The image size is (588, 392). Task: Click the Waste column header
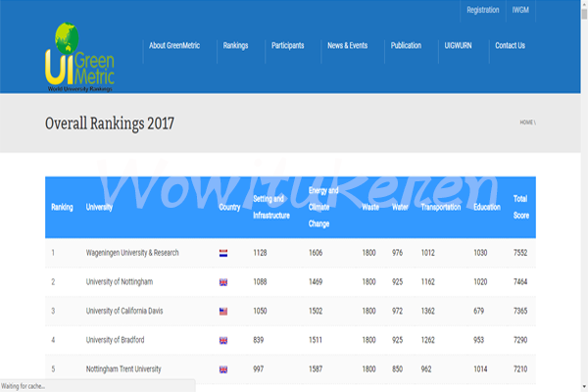click(x=370, y=207)
